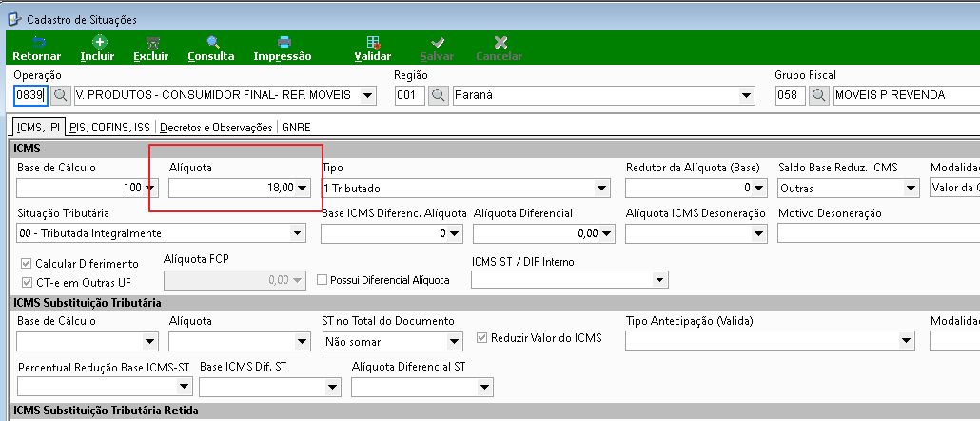Switch to PIS, COFINS, ISS tab

coord(109,127)
